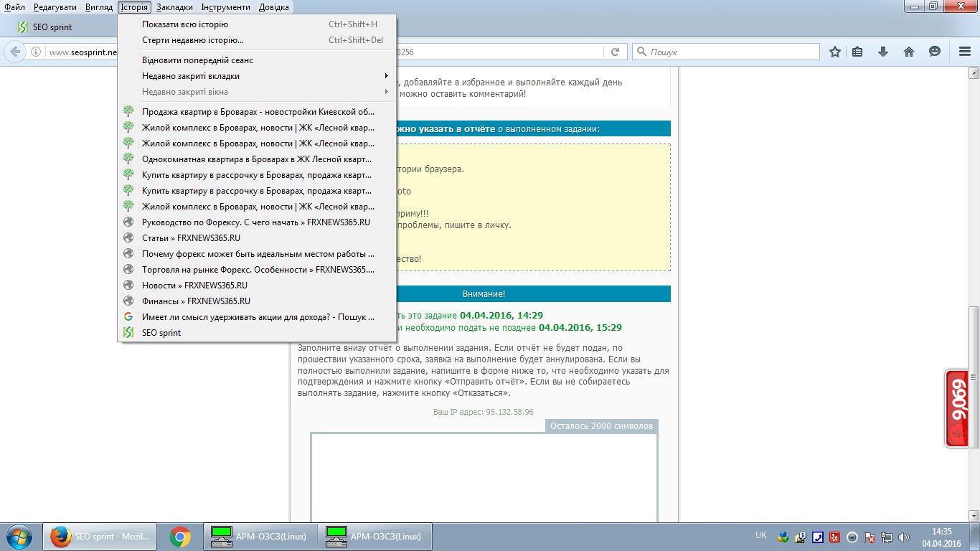Open the Редагувати menu
This screenshot has height=551, width=980.
(x=55, y=7)
